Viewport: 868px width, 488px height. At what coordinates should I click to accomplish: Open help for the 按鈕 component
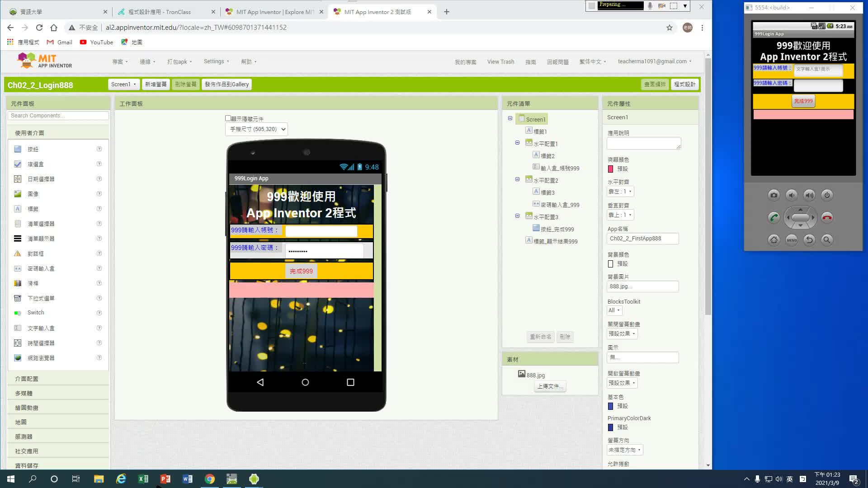[99, 149]
